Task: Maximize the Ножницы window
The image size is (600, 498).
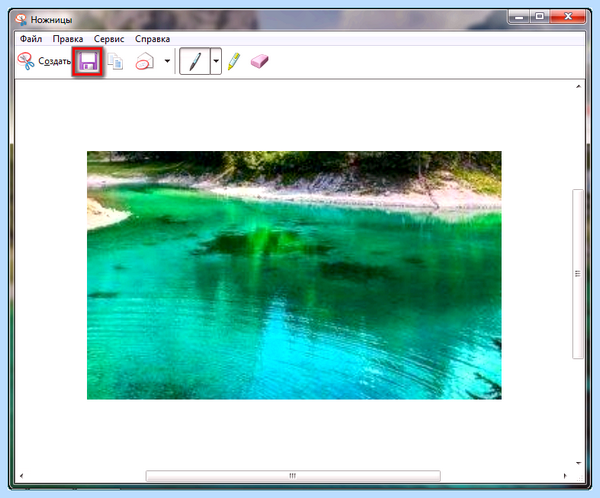Action: [540, 16]
